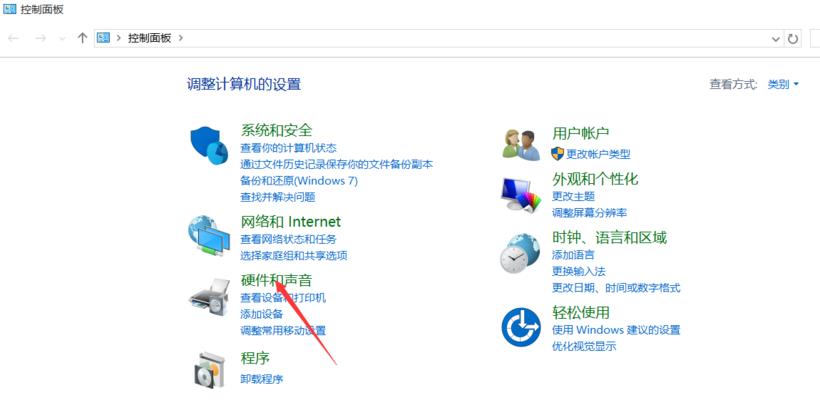Open the 时钟、语言和区域 clock icon
Viewport: 820px width, 419px height.
tap(520, 253)
